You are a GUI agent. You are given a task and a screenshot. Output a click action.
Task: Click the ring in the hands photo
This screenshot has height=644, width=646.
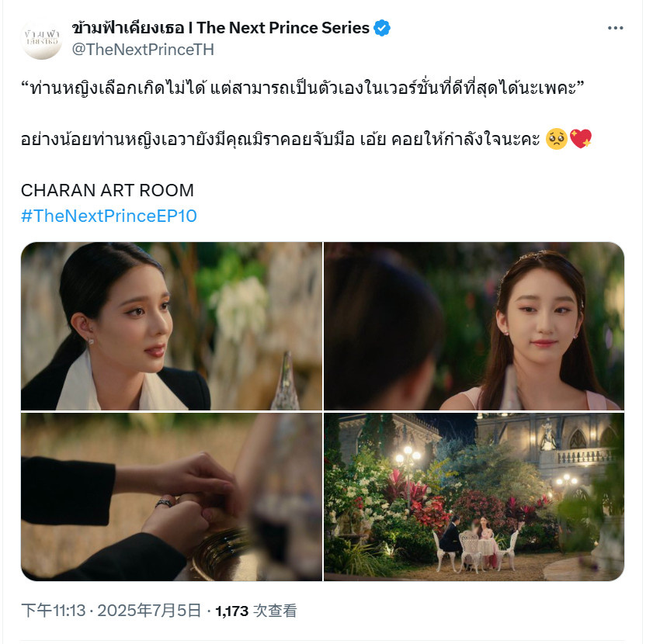(165, 503)
